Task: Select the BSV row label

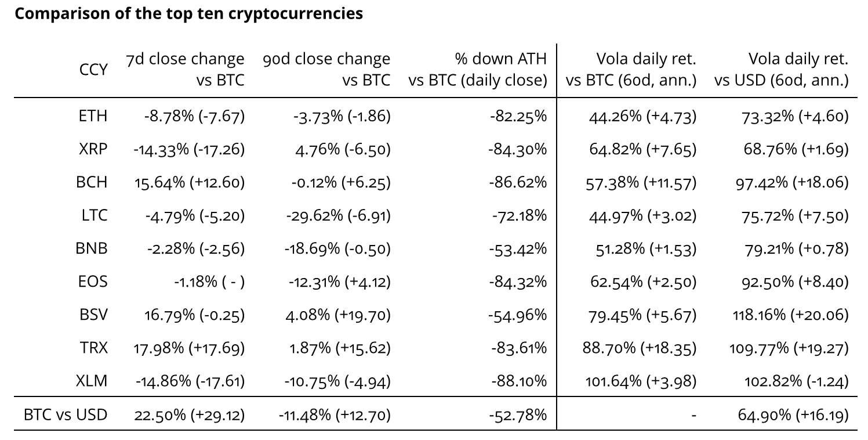Action: pos(93,315)
